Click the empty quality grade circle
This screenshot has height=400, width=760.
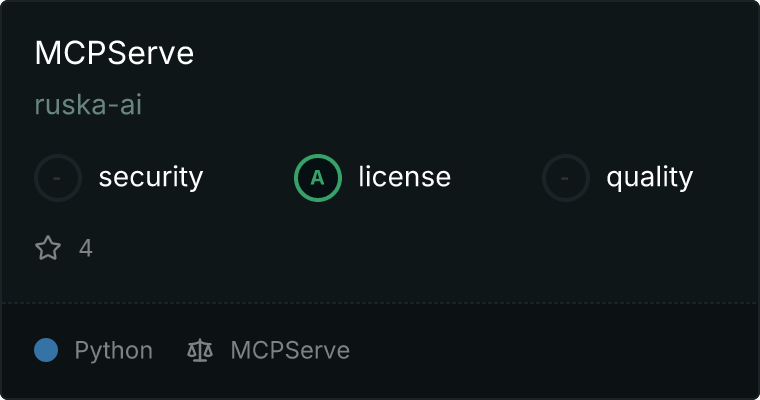pos(566,178)
